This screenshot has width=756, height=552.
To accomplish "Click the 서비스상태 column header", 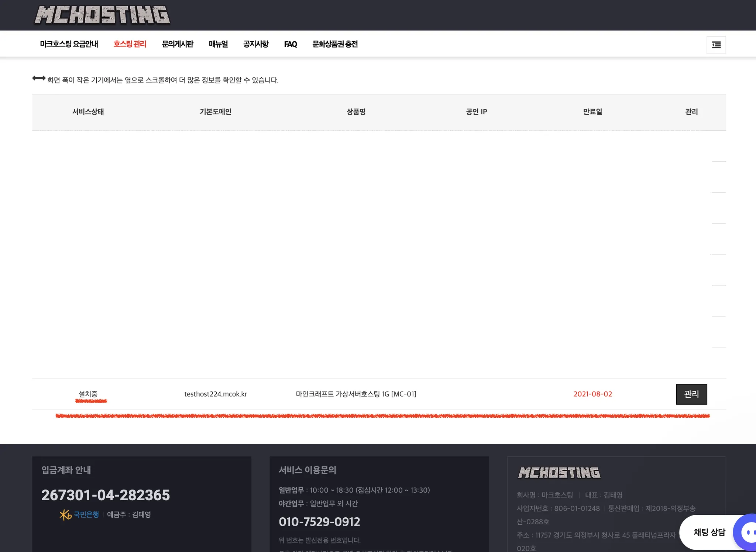I will click(88, 112).
